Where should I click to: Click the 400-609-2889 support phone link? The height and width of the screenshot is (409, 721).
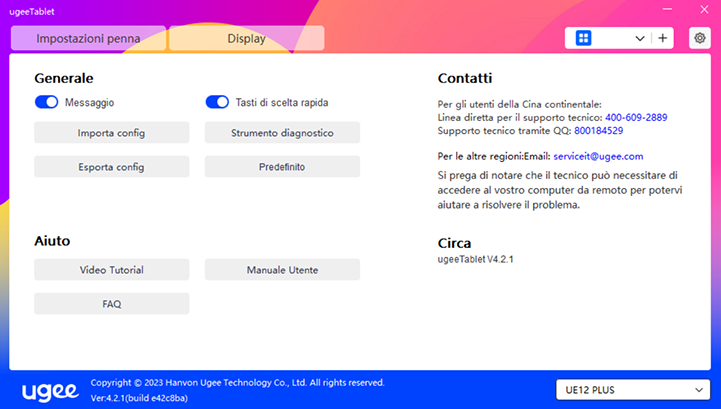(x=635, y=117)
